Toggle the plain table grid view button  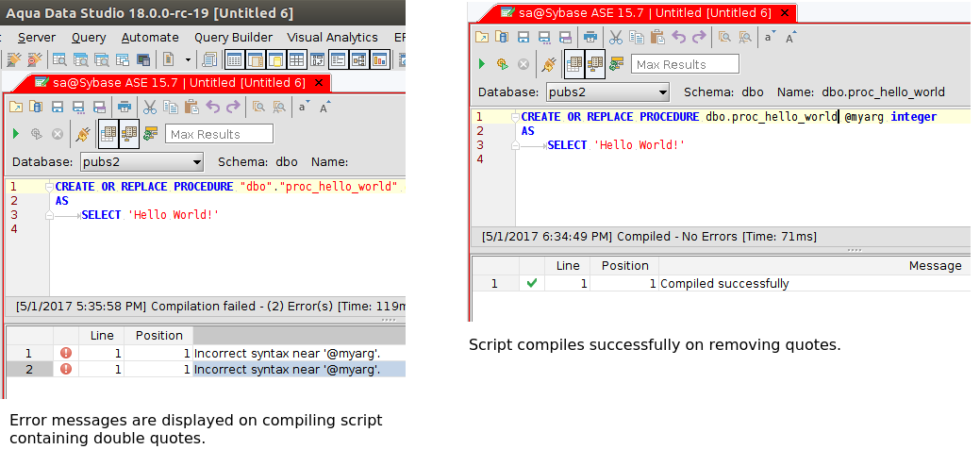tap(296, 60)
